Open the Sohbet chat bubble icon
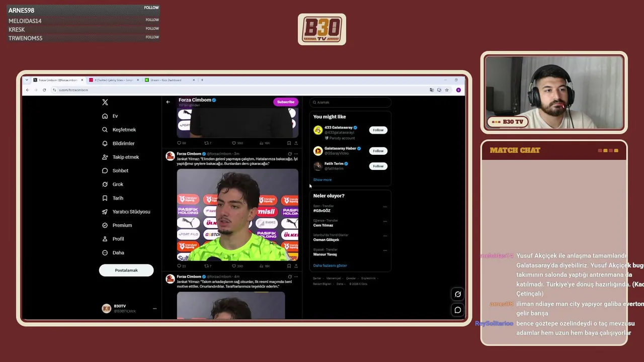644x362 pixels. (x=105, y=170)
